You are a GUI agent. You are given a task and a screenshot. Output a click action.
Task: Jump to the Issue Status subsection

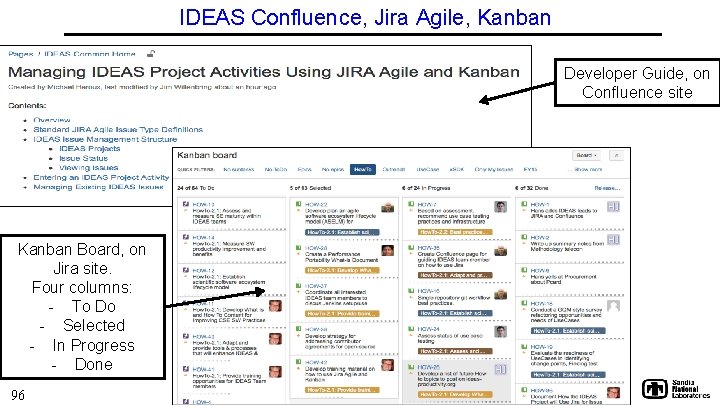pos(83,158)
